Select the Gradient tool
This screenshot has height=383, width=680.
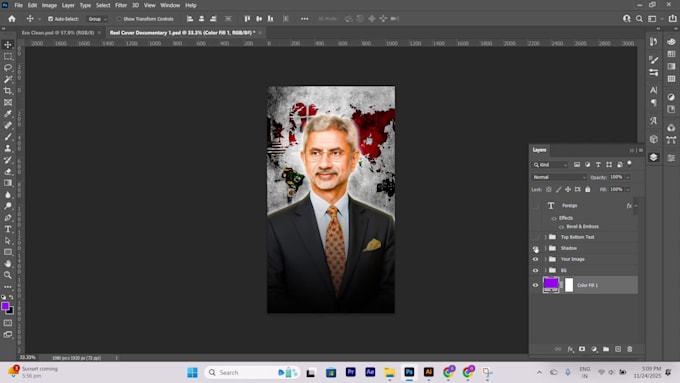pos(8,183)
